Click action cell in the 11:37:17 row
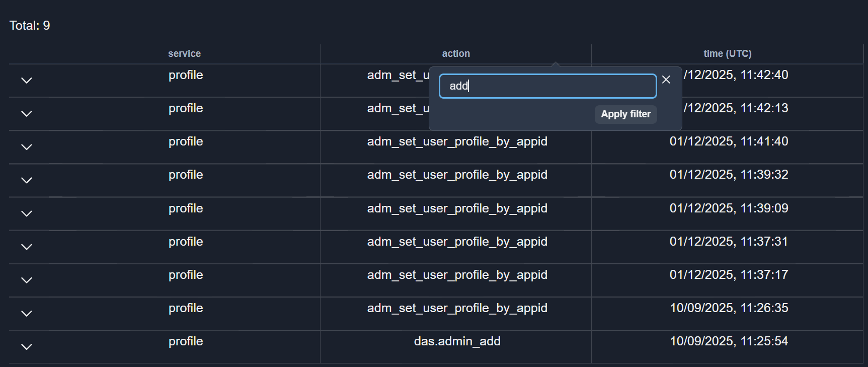This screenshot has width=868, height=367. coord(457,275)
